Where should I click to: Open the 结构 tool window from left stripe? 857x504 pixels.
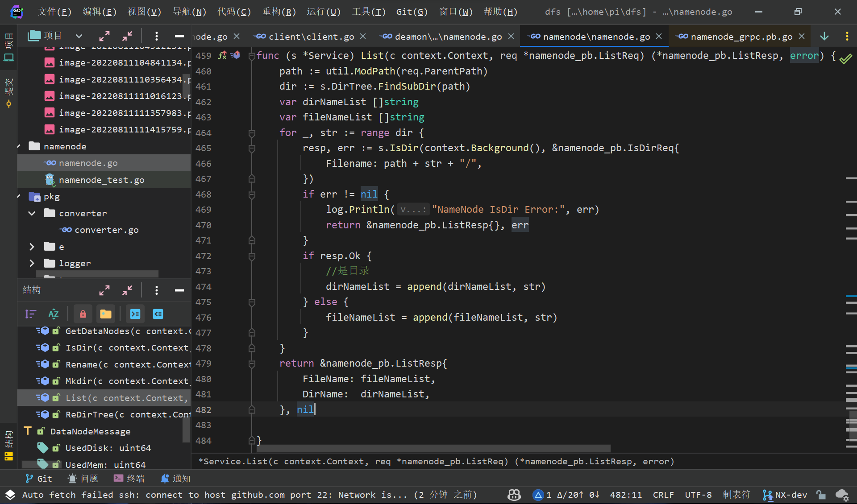coord(8,445)
